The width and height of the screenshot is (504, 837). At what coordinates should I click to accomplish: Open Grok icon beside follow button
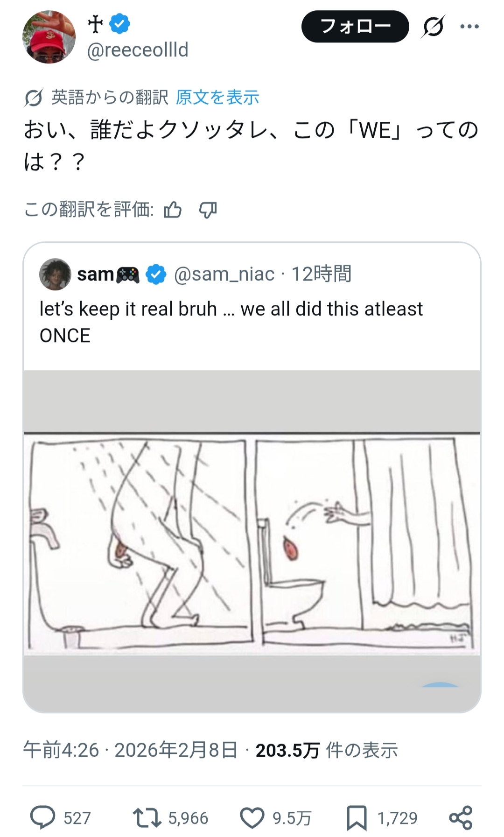(x=433, y=27)
